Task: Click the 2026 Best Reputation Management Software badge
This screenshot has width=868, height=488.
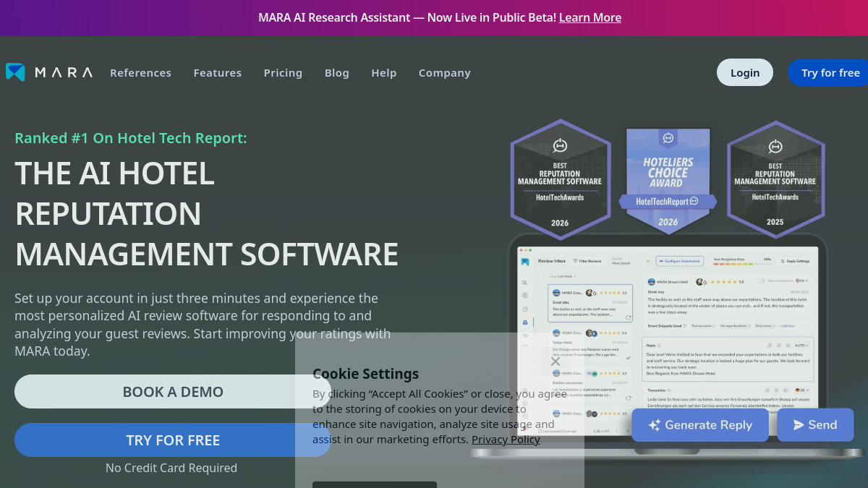Action: tap(560, 179)
